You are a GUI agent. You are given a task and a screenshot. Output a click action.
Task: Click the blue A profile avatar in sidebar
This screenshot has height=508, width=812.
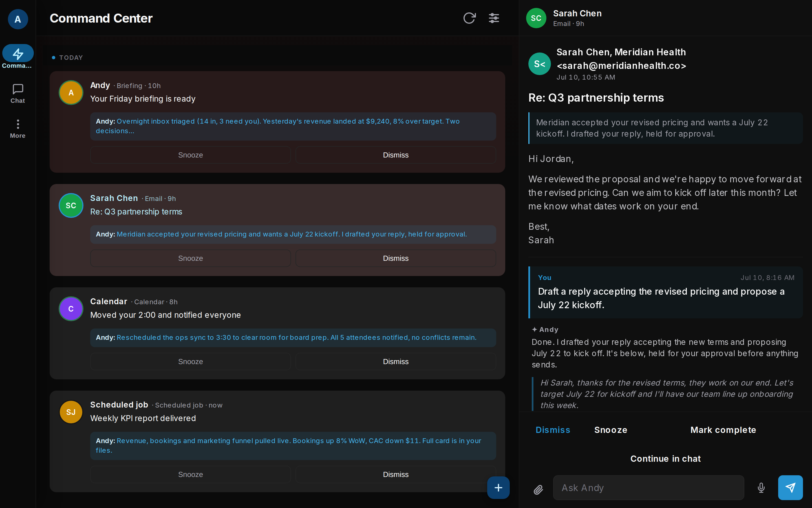click(x=18, y=19)
